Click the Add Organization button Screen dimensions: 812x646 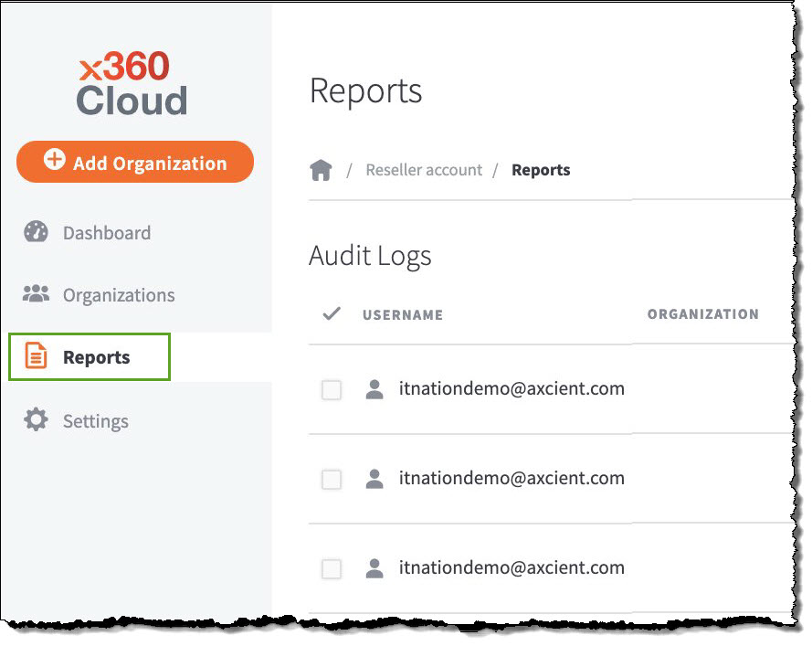click(x=134, y=162)
